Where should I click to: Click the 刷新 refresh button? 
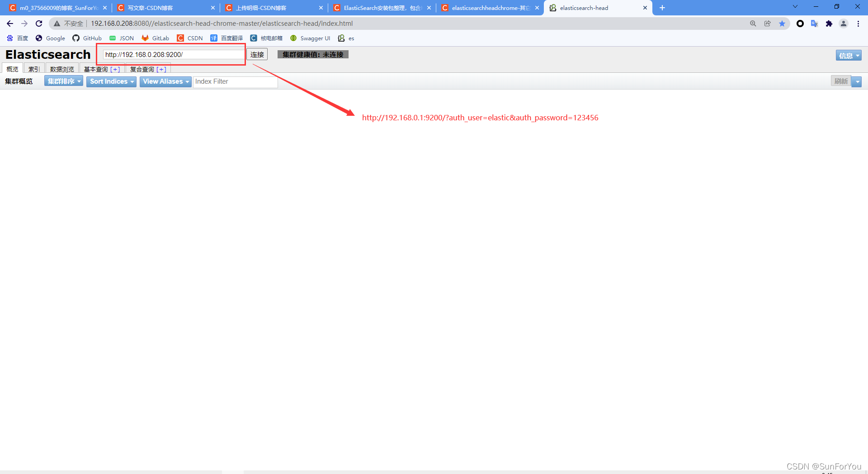tap(841, 81)
